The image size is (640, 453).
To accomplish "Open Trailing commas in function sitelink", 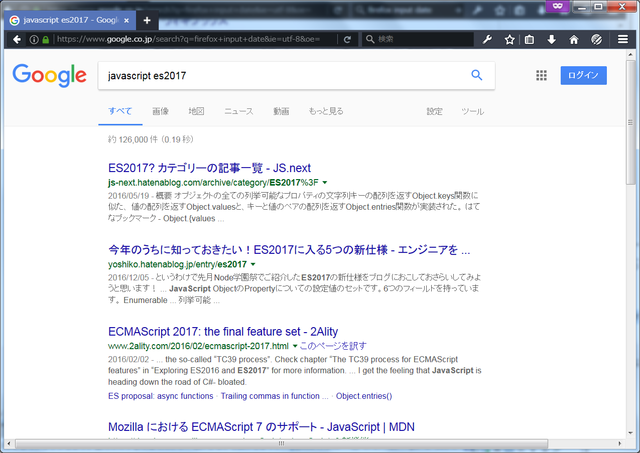I will pyautogui.click(x=274, y=396).
